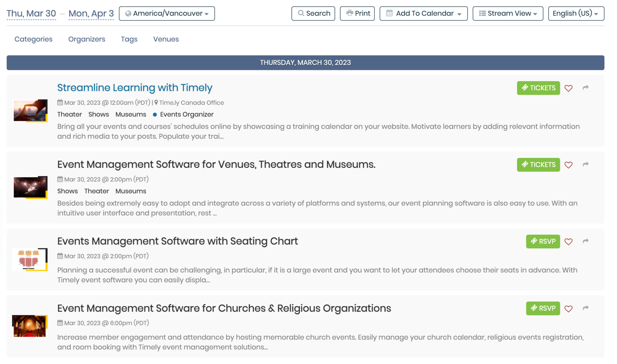Click TICKETS for Venues, Theatres and Museums event
Viewport: 617px width, 364px height.
coord(538,165)
